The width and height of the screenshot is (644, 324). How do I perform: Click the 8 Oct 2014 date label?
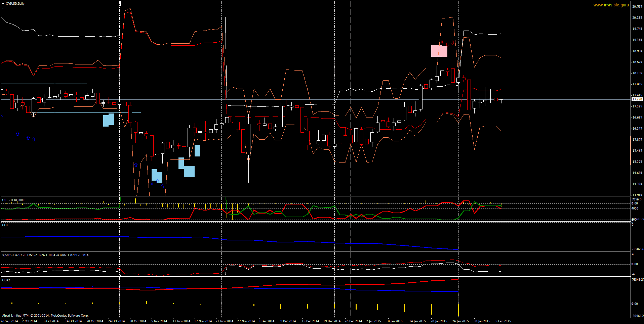[x=51, y=321]
